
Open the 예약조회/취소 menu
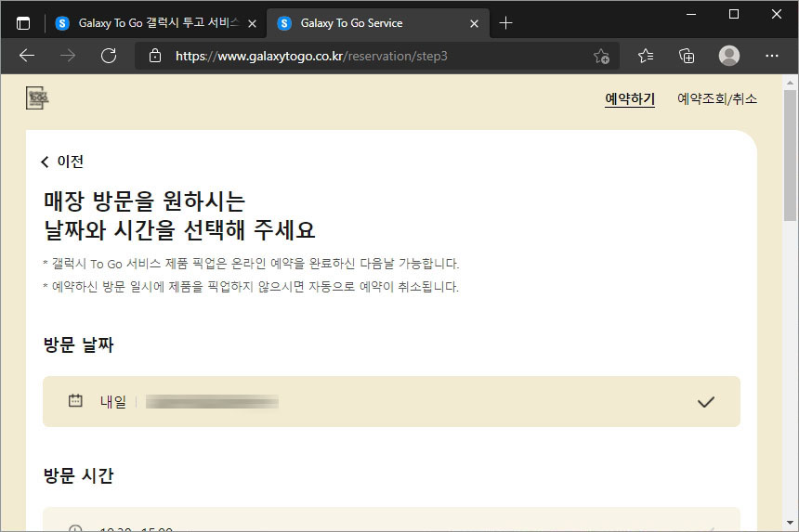click(x=717, y=98)
